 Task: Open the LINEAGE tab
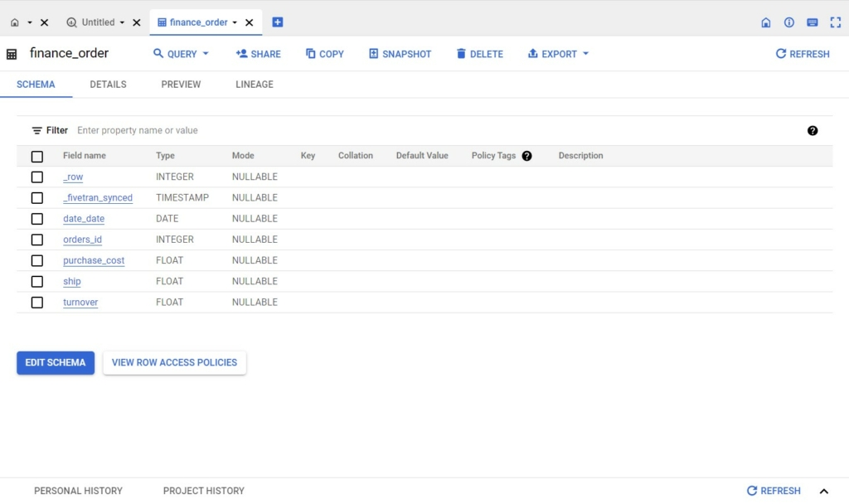tap(255, 85)
